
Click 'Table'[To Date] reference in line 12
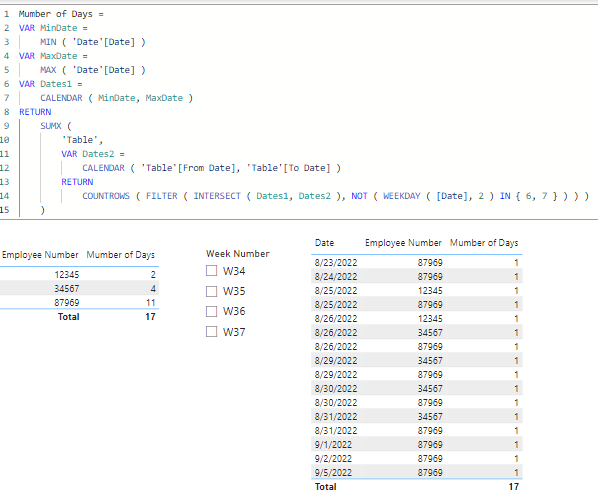pyautogui.click(x=288, y=168)
